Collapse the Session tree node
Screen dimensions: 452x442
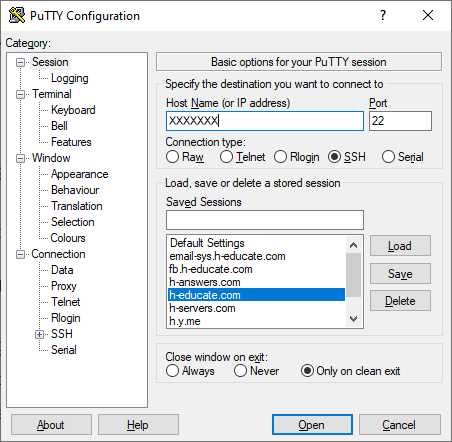point(21,62)
